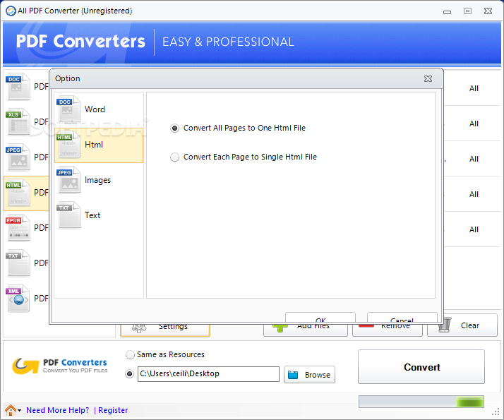504x420 pixels.
Task: Click the Remove button
Action: [388, 330]
